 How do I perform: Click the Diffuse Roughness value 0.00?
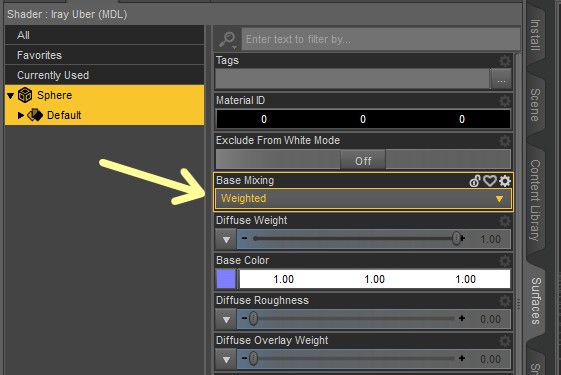490,319
